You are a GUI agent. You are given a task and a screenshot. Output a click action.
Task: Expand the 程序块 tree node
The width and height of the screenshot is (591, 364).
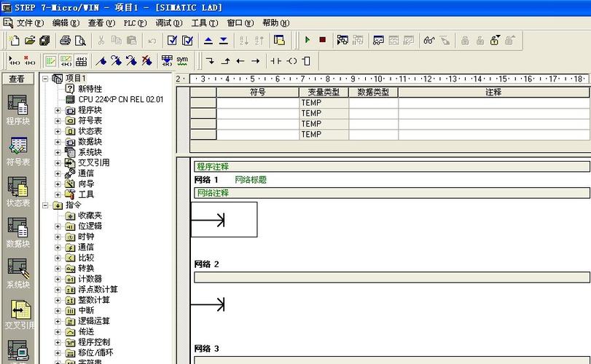pyautogui.click(x=58, y=110)
